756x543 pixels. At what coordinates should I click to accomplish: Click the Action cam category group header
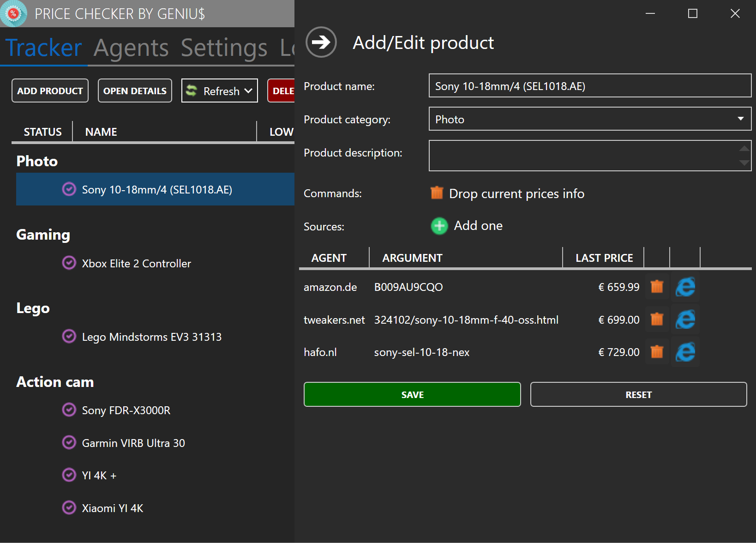click(x=55, y=382)
